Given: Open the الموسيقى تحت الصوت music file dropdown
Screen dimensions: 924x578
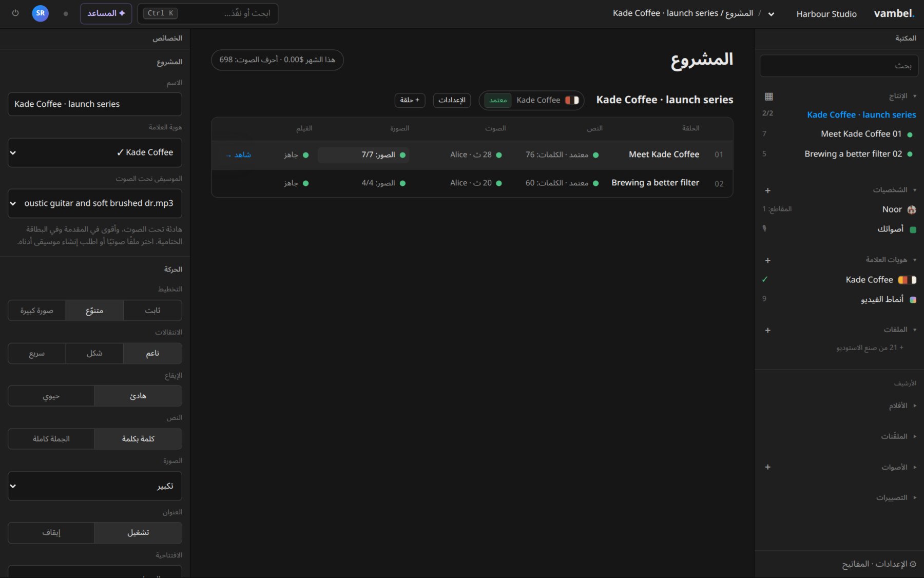Looking at the screenshot, I should point(95,203).
